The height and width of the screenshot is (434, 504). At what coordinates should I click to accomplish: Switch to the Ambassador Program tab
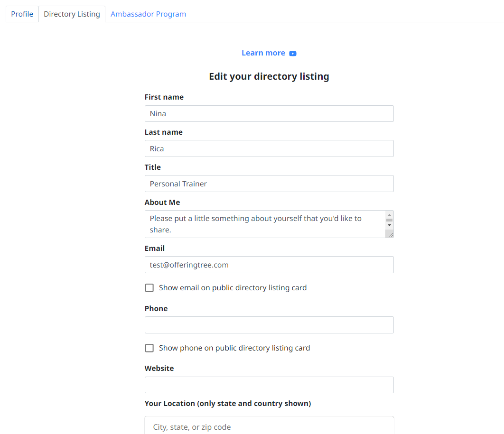point(148,14)
